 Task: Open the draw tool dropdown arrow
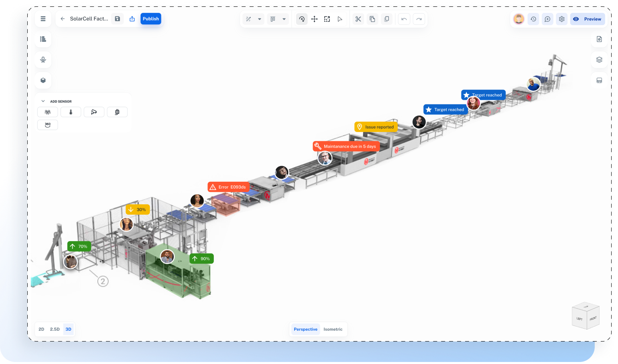click(x=260, y=19)
